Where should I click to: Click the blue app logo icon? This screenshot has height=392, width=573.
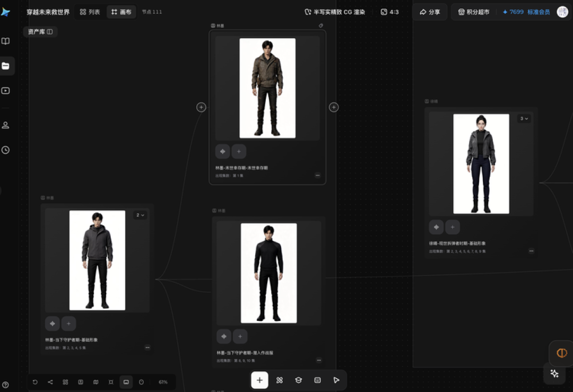(x=5, y=12)
